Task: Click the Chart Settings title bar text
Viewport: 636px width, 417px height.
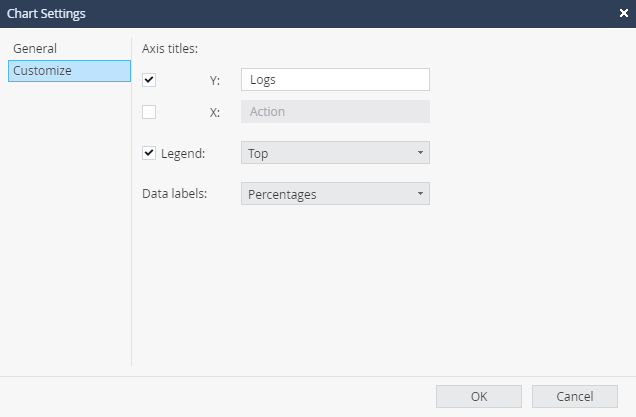Action: click(x=46, y=14)
